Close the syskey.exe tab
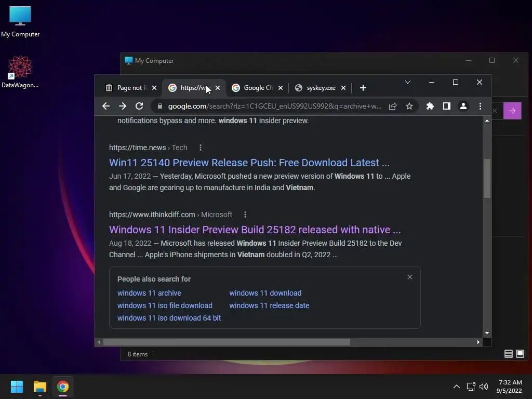This screenshot has width=532, height=399. tap(343, 88)
